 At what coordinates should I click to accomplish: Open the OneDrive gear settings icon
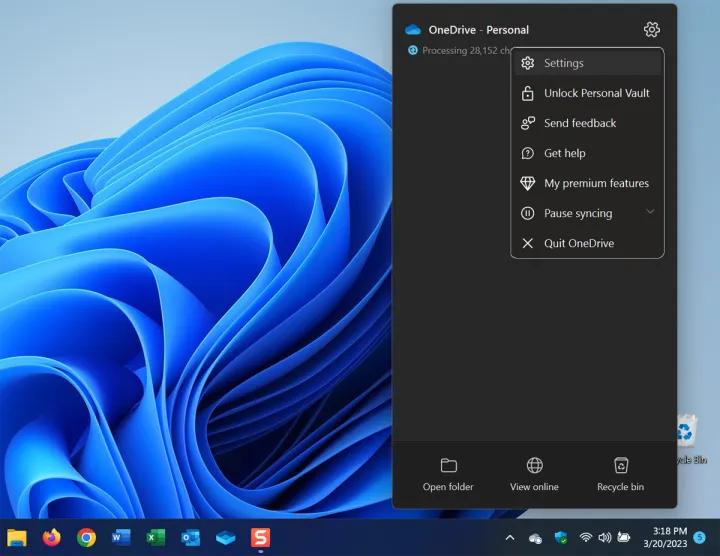coord(652,30)
